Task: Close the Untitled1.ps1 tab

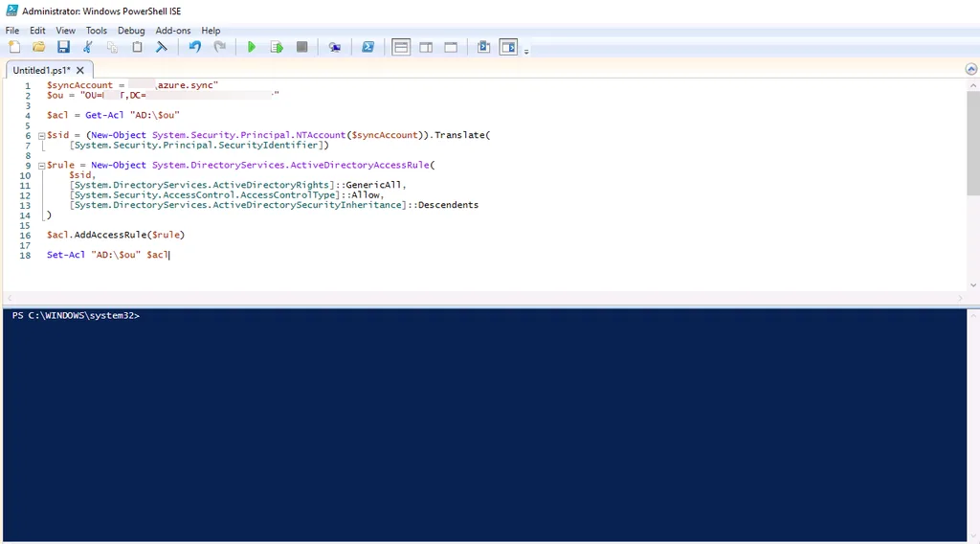Action: 80,70
